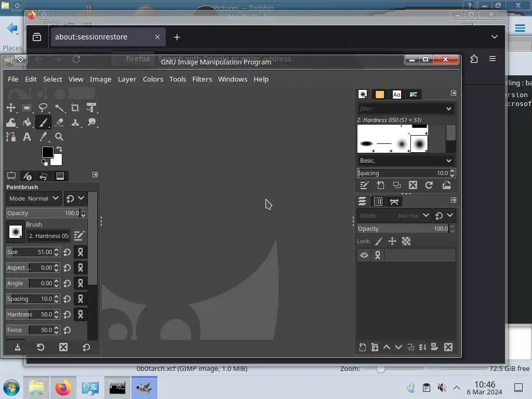Select the Zoom magnifier tool
Screen dimensions: 532x399
(59, 137)
